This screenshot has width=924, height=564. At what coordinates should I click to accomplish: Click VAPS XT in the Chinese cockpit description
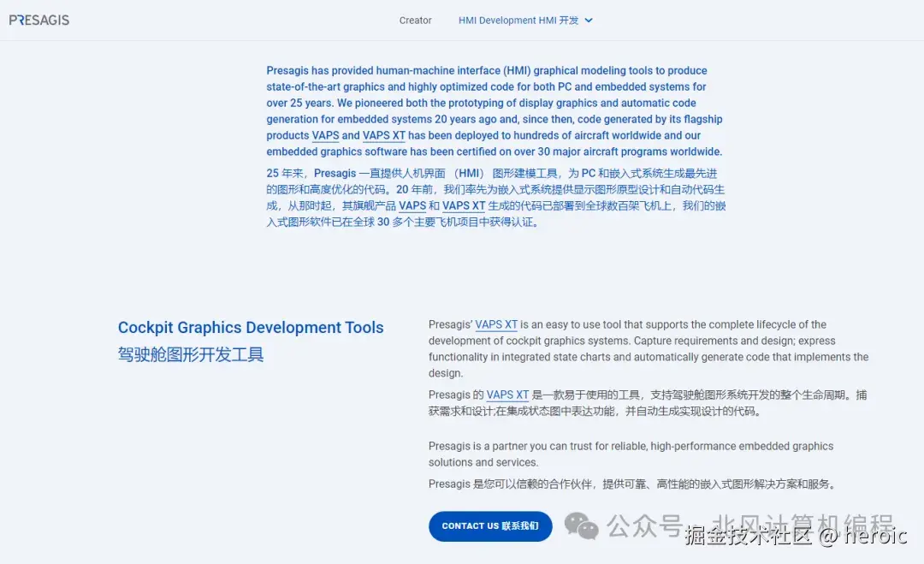507,394
